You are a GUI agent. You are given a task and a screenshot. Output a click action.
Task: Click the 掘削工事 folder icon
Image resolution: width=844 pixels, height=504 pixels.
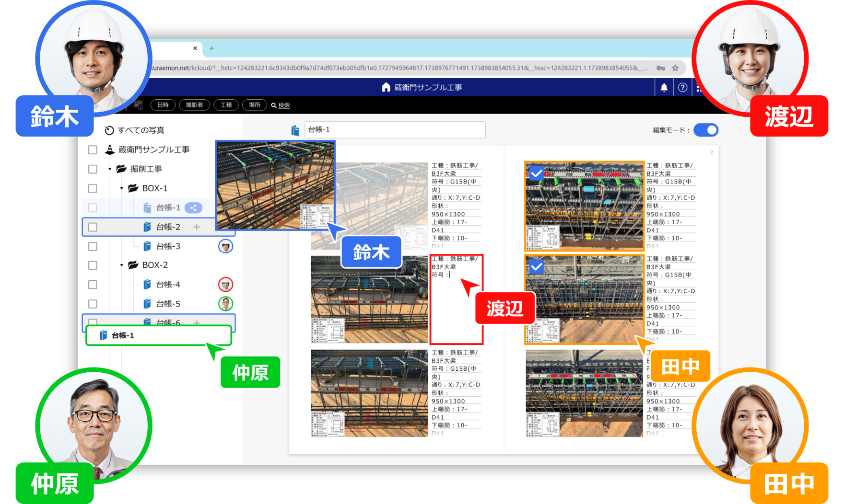[121, 169]
